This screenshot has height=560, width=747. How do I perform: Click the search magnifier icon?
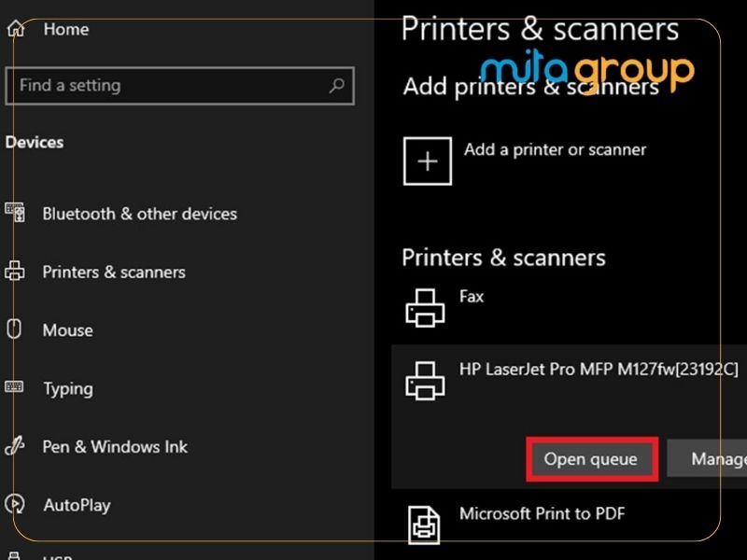pos(336,86)
